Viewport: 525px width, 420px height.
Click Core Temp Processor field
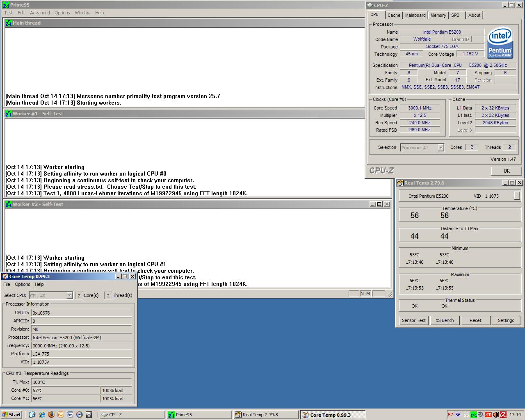[x=82, y=338]
